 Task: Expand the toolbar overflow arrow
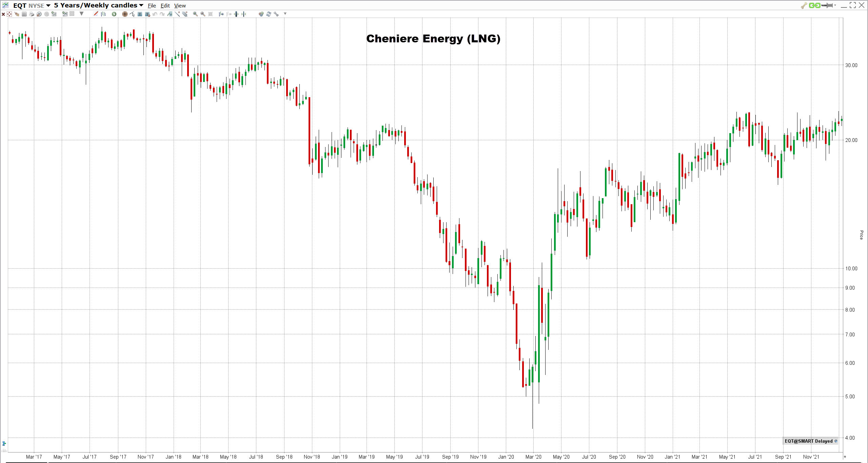[x=285, y=14]
